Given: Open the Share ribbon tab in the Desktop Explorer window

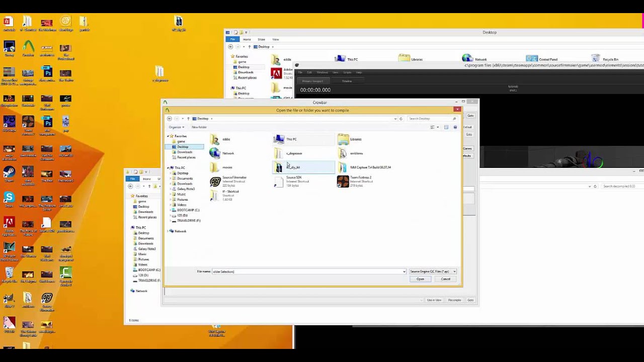Looking at the screenshot, I should pos(261,39).
